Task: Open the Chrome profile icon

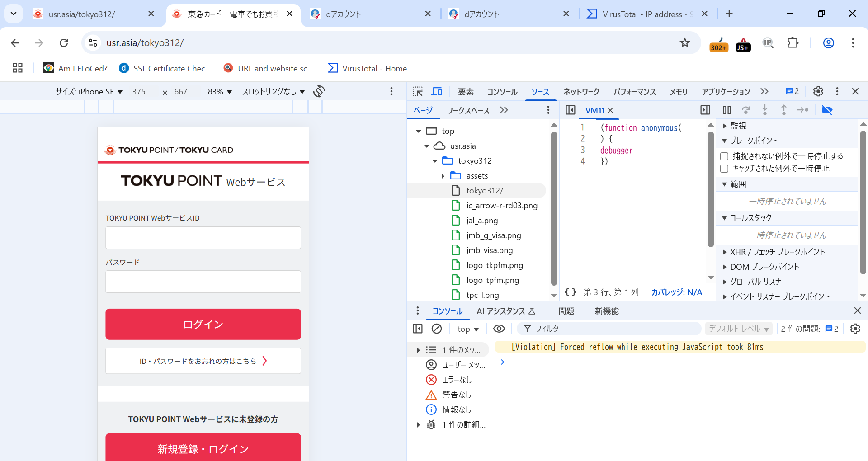Action: tap(829, 43)
